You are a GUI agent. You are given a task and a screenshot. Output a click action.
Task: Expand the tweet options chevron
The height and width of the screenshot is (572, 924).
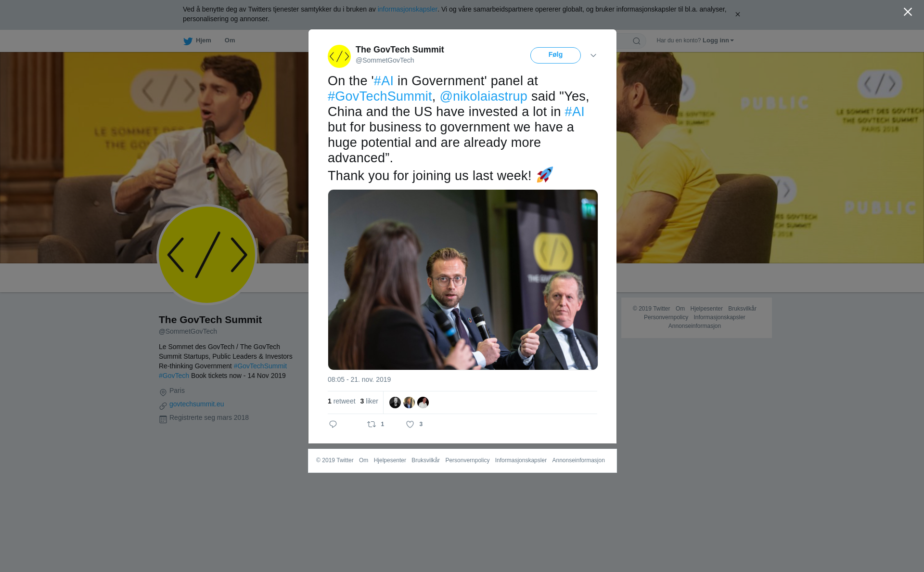[593, 56]
